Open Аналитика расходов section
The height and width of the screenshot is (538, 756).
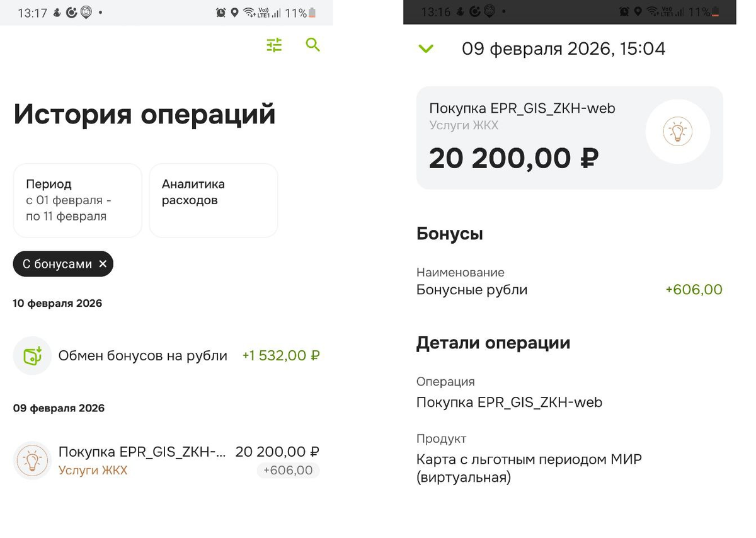click(x=213, y=191)
